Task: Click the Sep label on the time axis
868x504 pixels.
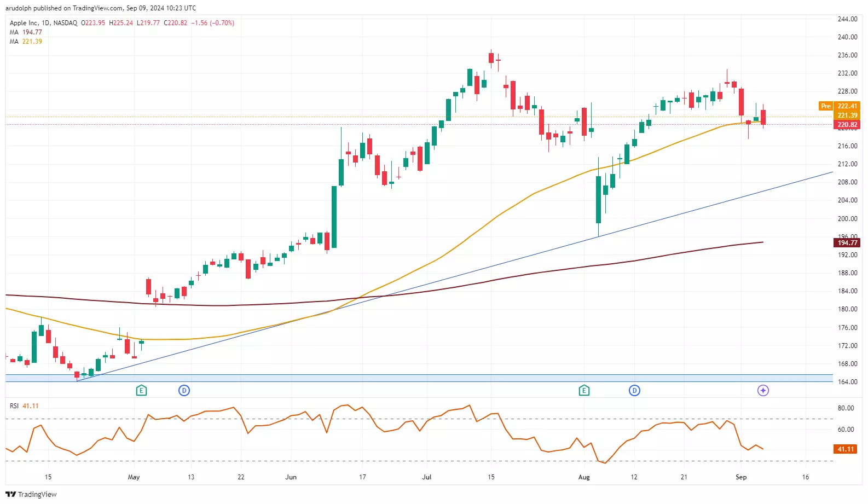Action: coord(741,477)
